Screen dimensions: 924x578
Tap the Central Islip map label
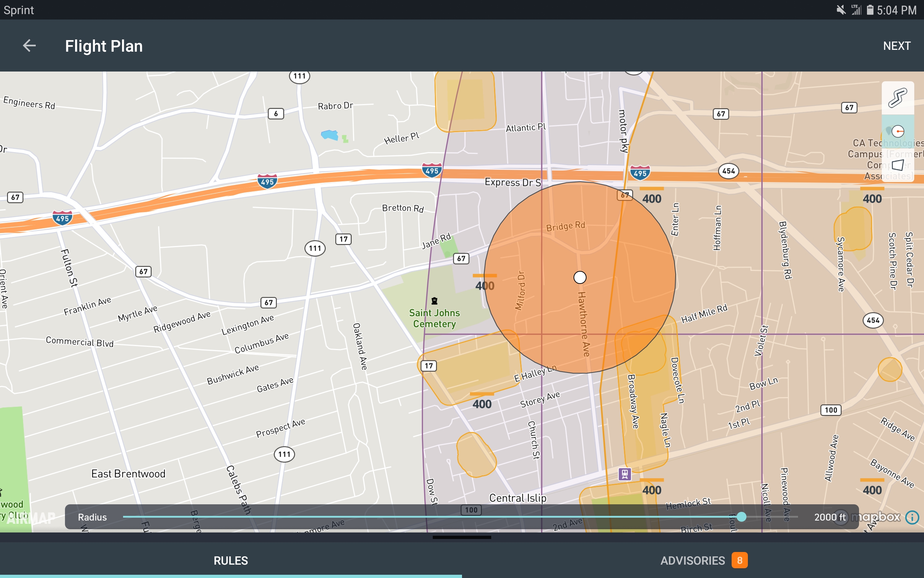pyautogui.click(x=518, y=498)
